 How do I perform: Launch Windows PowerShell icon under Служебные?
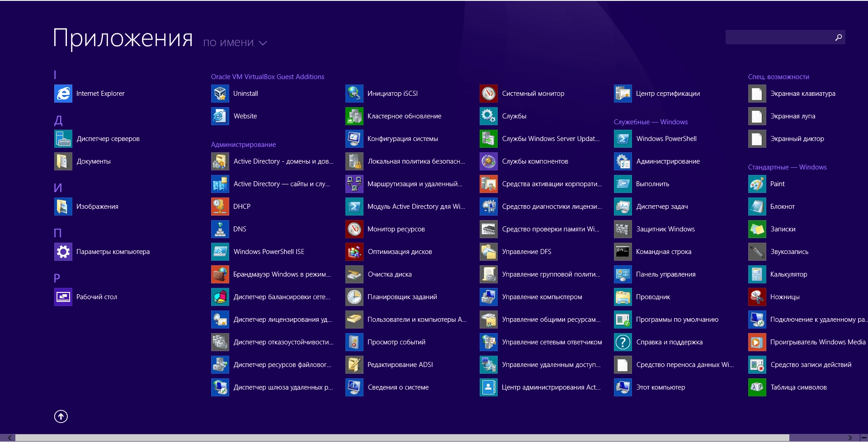(623, 139)
